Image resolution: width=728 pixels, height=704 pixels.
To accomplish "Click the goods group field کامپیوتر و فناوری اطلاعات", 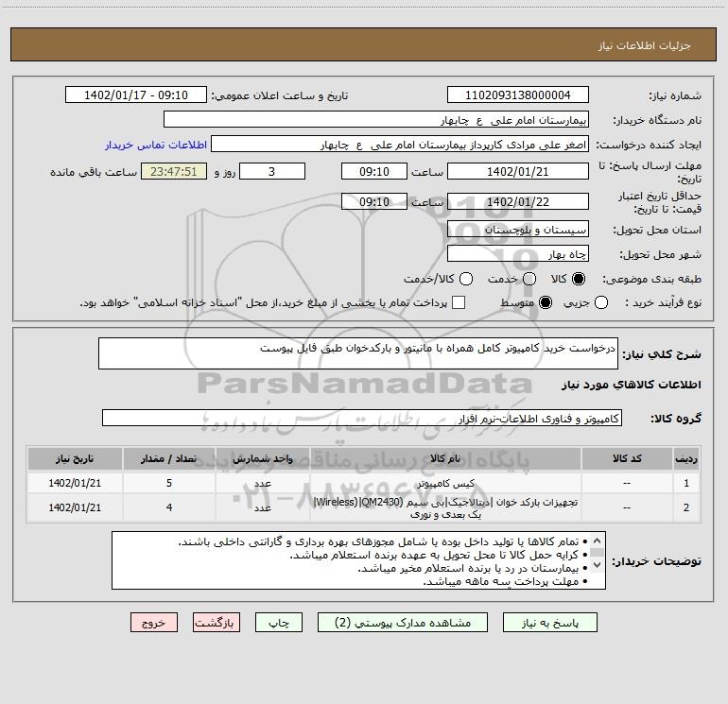I will click(362, 418).
